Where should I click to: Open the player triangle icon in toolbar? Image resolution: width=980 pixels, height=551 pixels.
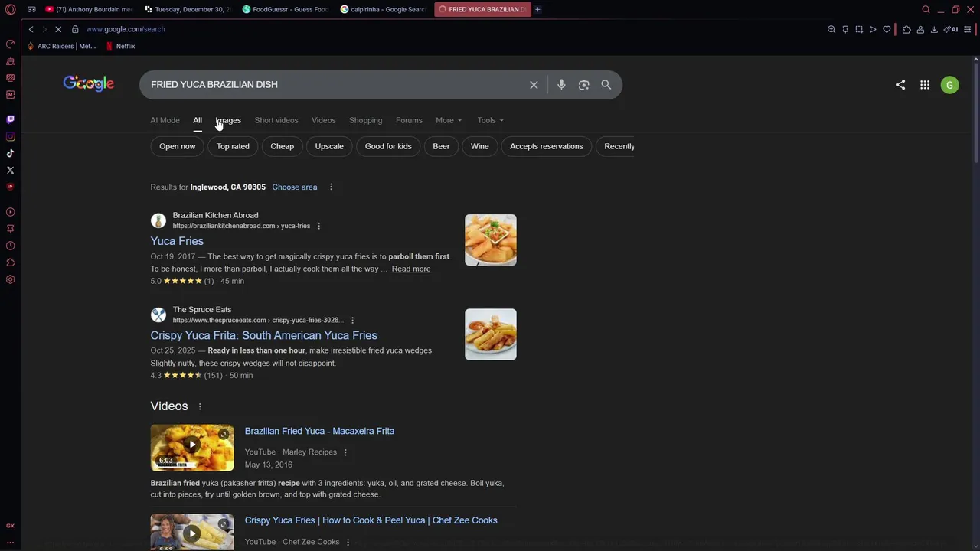pyautogui.click(x=873, y=29)
